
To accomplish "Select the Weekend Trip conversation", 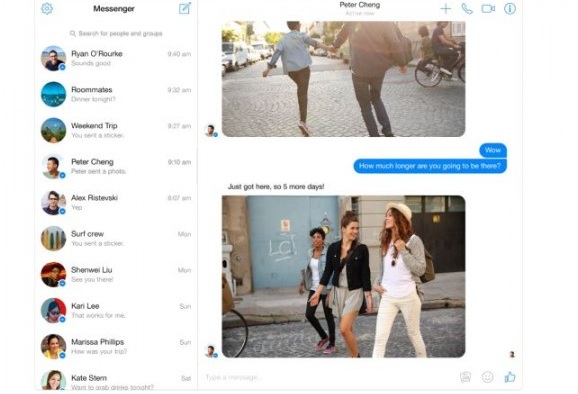I will tap(116, 130).
